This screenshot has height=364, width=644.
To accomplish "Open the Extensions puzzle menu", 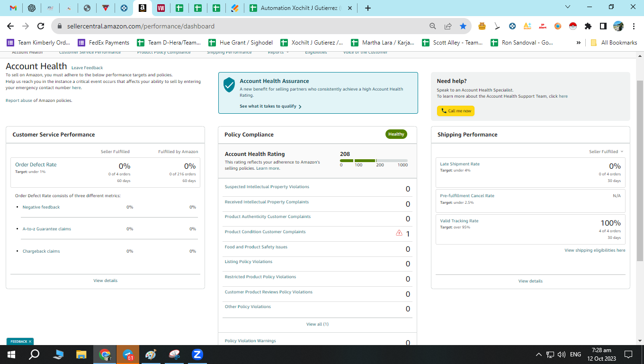I will (x=588, y=26).
